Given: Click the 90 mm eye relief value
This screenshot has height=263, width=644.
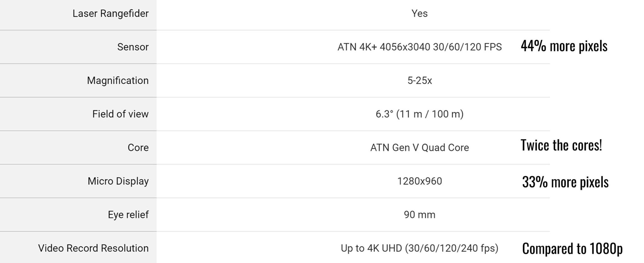Looking at the screenshot, I should pos(419,215).
